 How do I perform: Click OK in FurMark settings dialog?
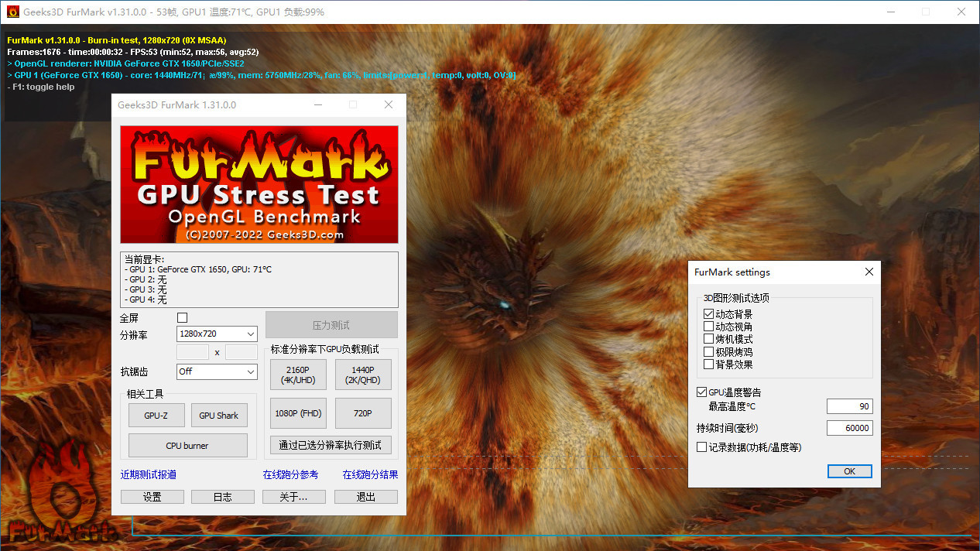849,471
